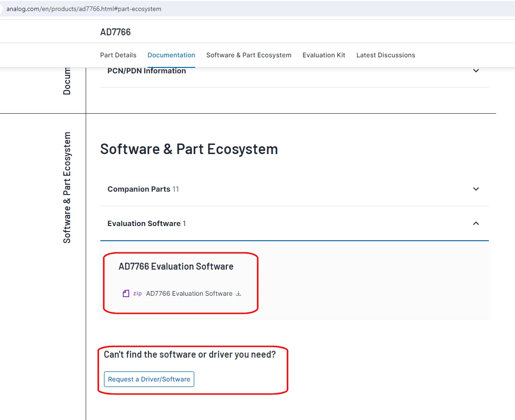This screenshot has height=420, width=515.
Task: Open the Evaluation Kit tab
Action: click(324, 55)
